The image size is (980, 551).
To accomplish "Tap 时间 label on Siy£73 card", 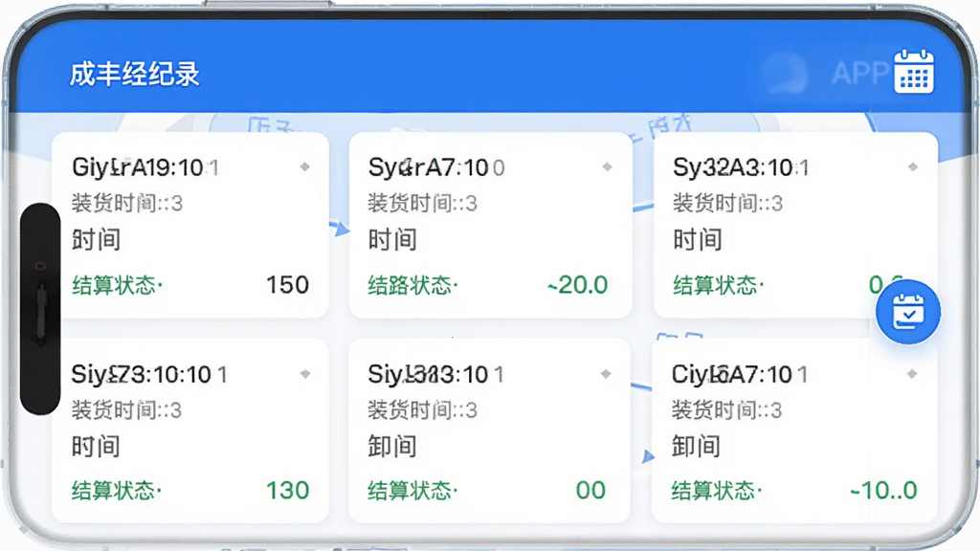I will (96, 447).
